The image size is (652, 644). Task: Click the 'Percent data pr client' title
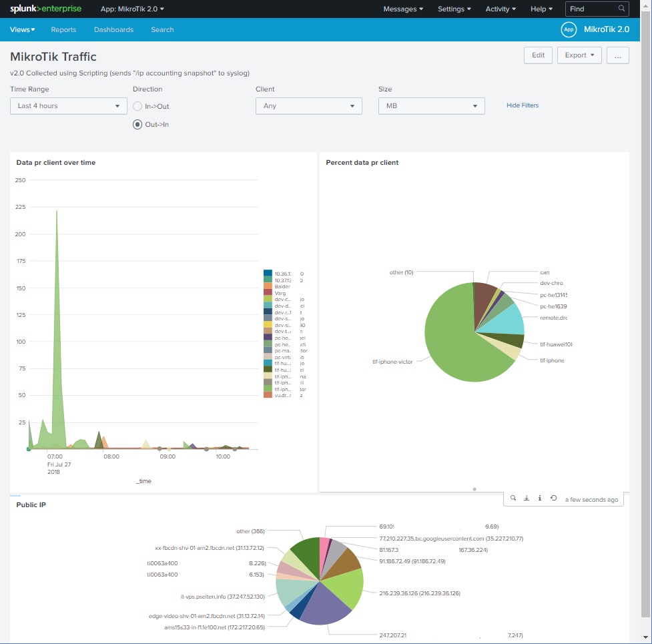(362, 163)
